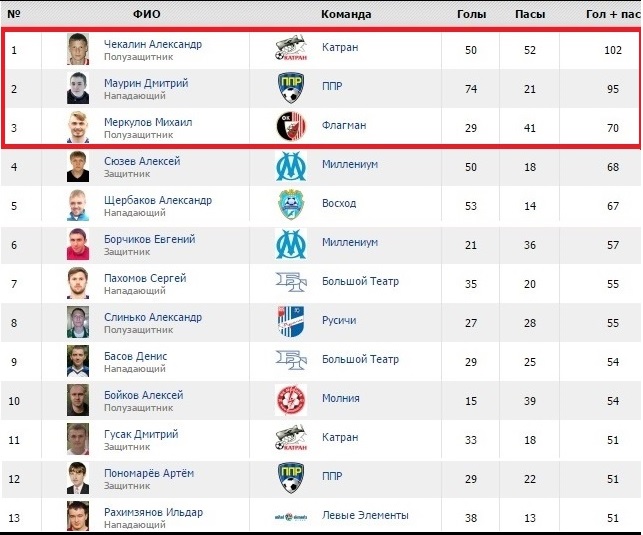The height and width of the screenshot is (535, 643).
Task: Click the Молния team logo
Action: (291, 400)
